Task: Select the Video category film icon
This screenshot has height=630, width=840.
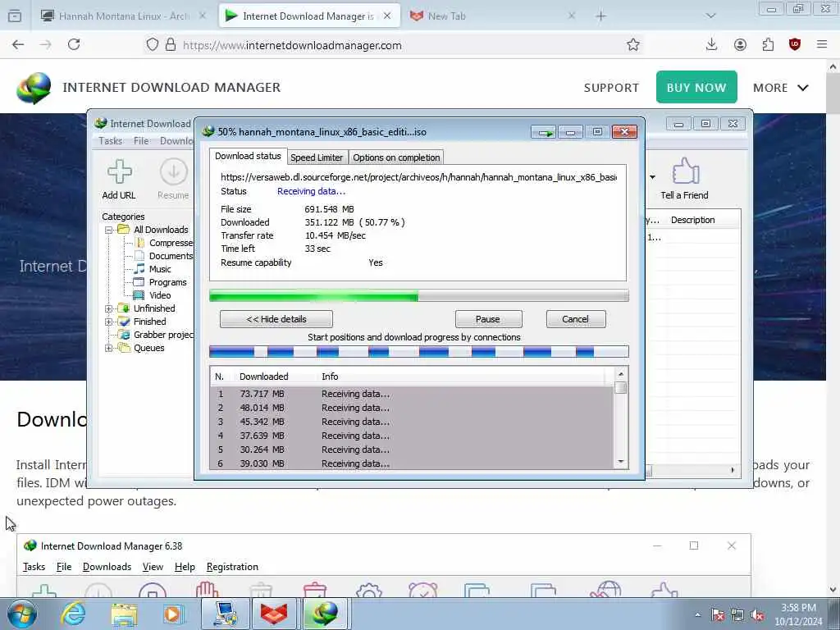Action: 139,295
